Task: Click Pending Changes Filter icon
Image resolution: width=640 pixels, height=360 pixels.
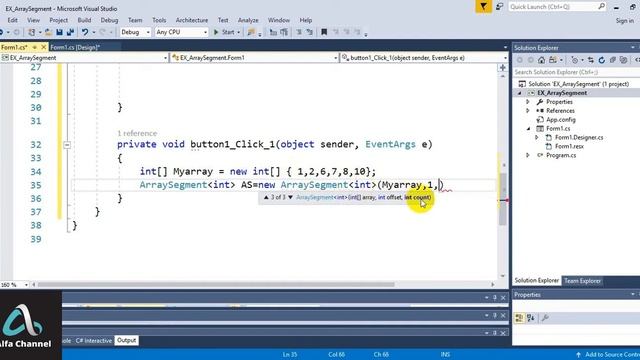Action: [x=575, y=60]
